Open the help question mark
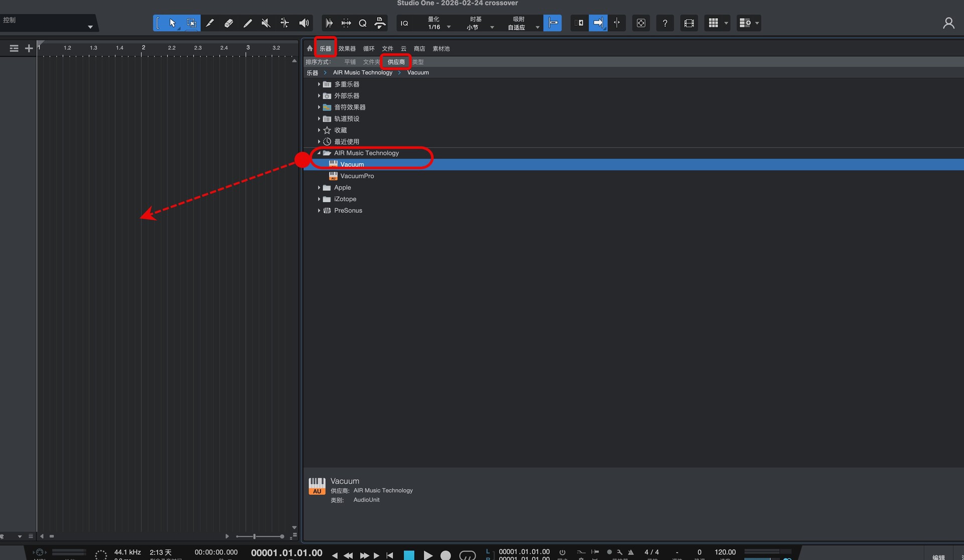This screenshot has width=964, height=560. pyautogui.click(x=665, y=23)
